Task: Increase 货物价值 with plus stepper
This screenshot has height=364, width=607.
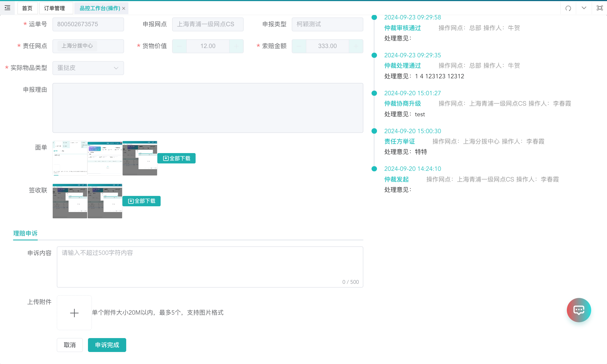Action: pos(236,46)
